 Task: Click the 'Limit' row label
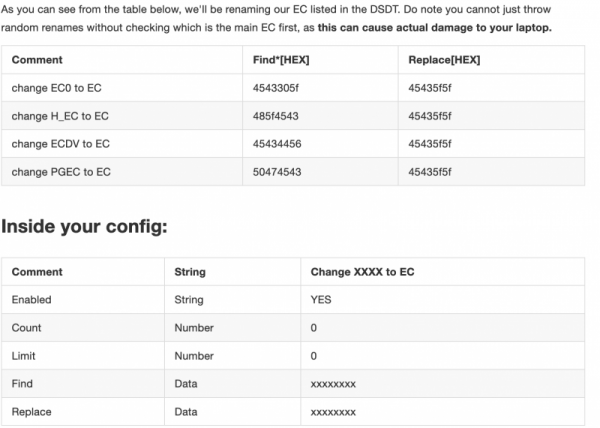(25, 355)
